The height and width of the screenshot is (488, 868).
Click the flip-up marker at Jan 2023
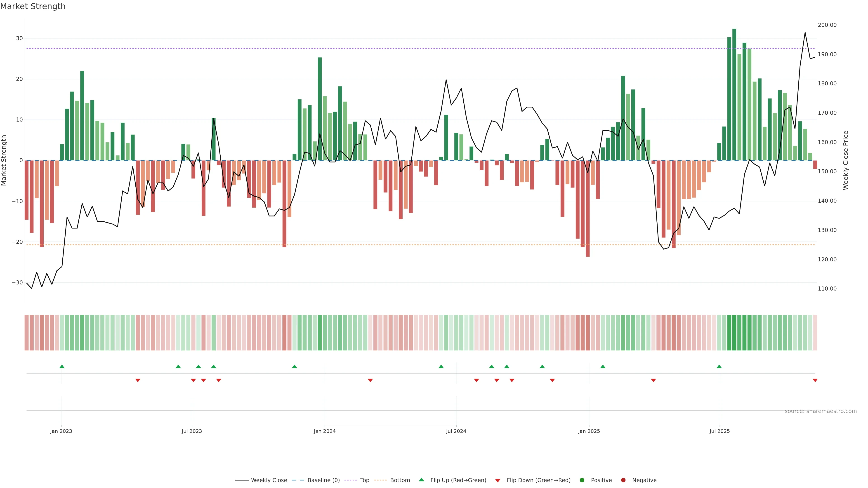coord(62,366)
